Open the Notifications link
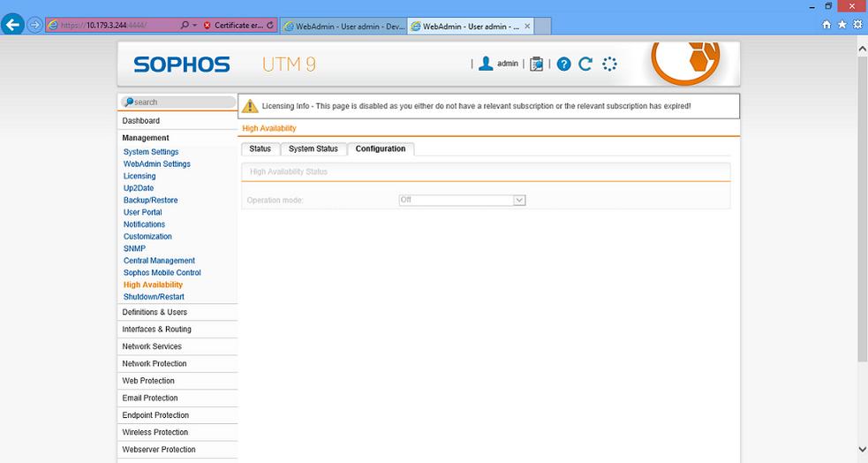Image resolution: width=868 pixels, height=463 pixels. (x=144, y=224)
